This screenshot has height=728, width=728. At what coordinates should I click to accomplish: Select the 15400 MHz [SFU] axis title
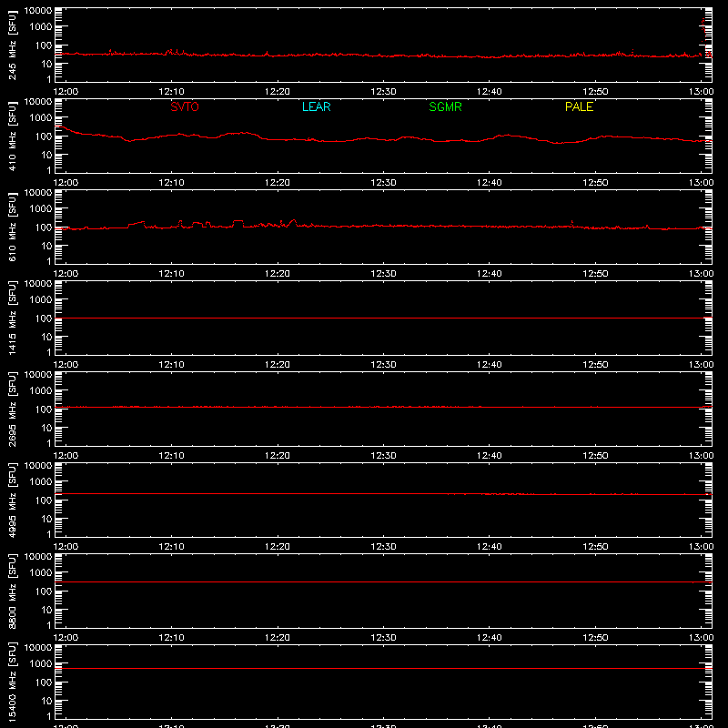(12, 682)
